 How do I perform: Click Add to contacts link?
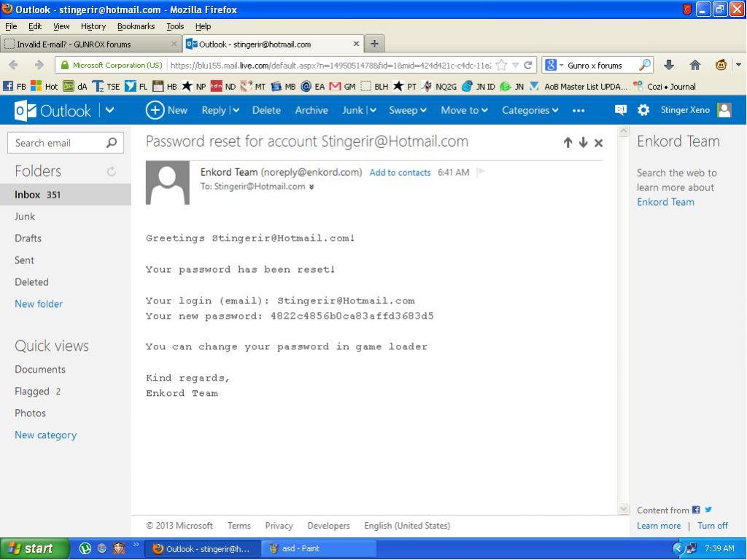(x=400, y=173)
